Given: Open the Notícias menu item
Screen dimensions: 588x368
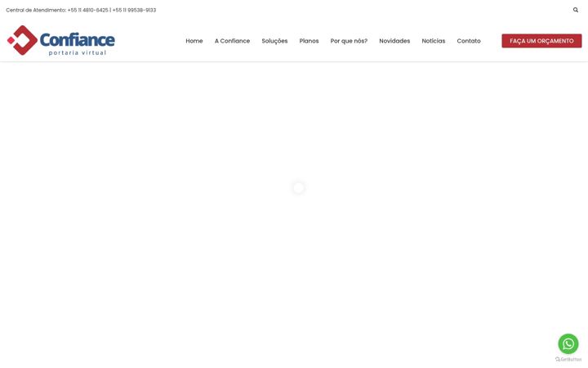Looking at the screenshot, I should (434, 41).
